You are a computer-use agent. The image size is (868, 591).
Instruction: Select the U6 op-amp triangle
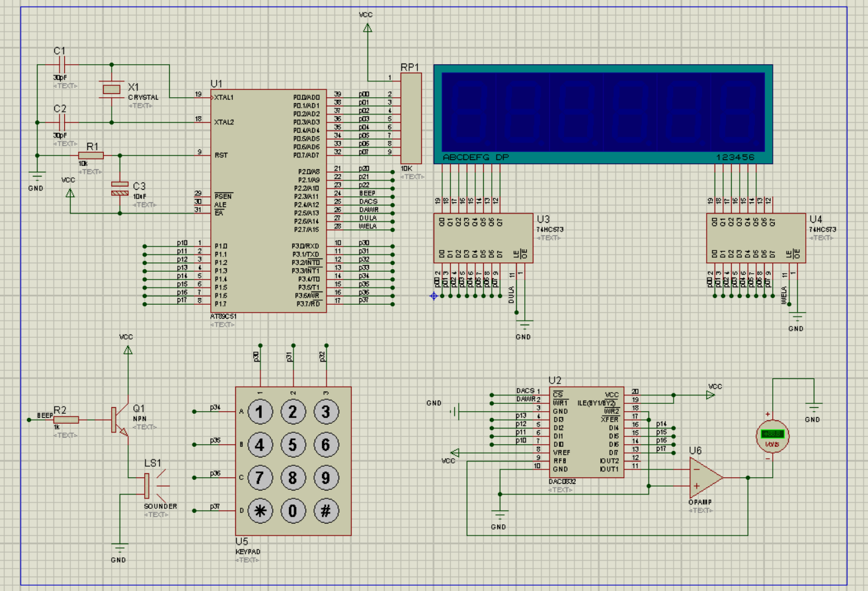click(705, 477)
